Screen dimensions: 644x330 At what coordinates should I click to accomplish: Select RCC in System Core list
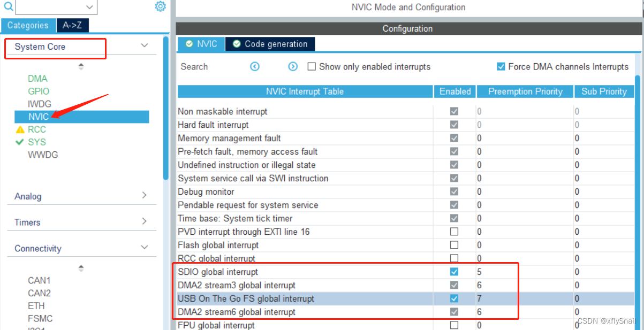(37, 129)
